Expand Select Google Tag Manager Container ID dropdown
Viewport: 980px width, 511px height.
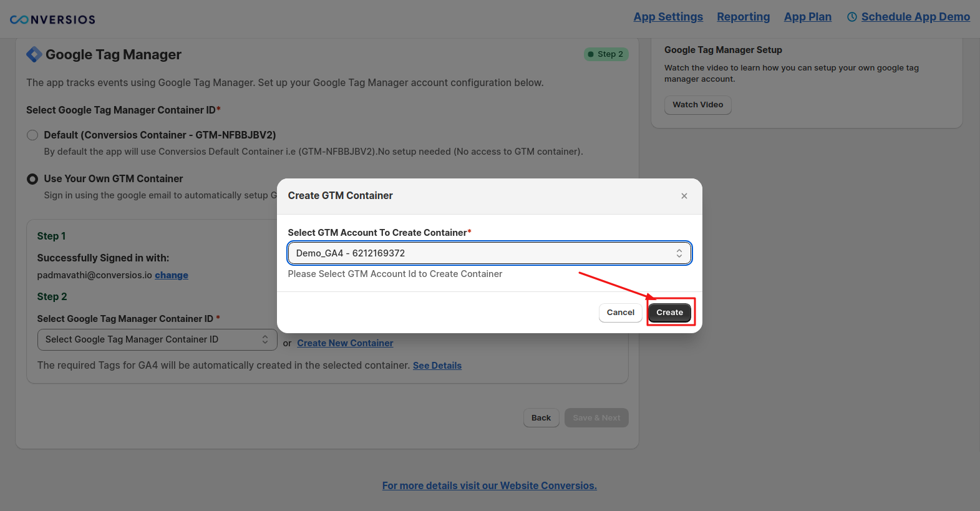(x=157, y=339)
